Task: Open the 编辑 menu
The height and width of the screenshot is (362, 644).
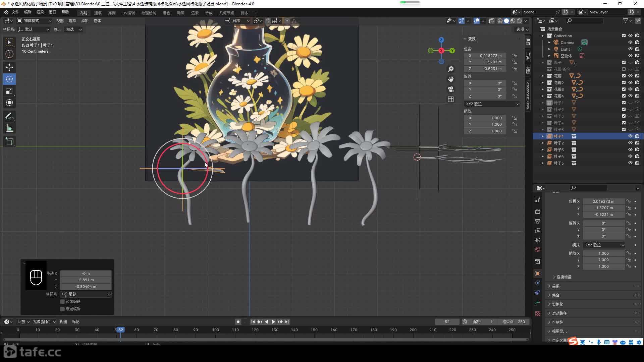Action: coord(28,12)
